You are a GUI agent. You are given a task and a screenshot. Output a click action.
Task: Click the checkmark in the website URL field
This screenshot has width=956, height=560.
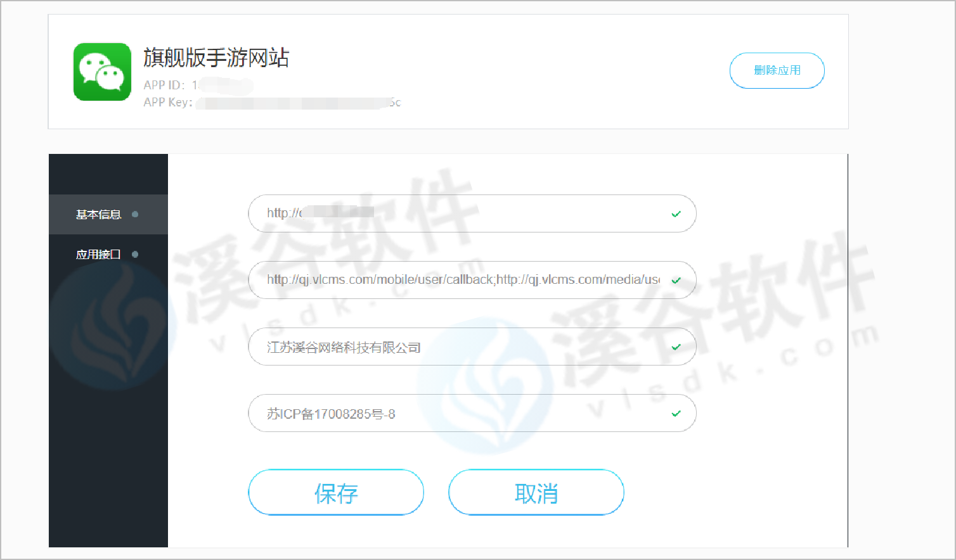676,214
